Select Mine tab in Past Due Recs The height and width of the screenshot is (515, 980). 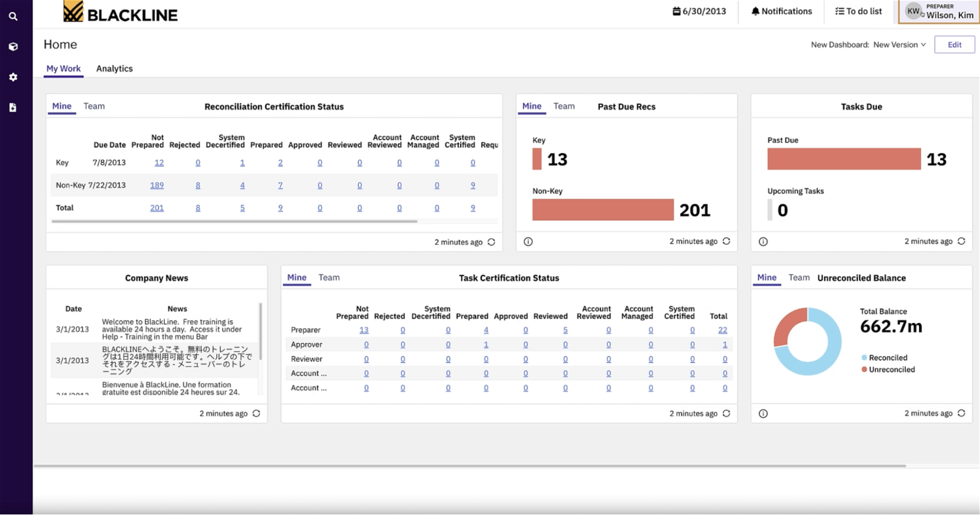532,106
